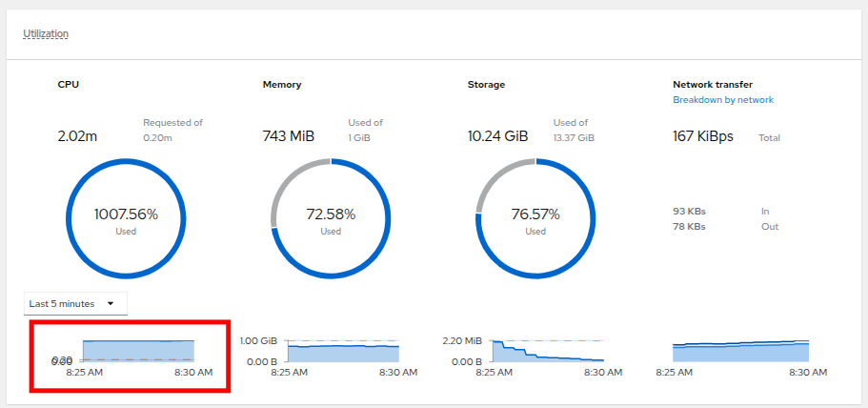Click the Memory usage donut chart
This screenshot has height=408, width=868.
click(330, 218)
